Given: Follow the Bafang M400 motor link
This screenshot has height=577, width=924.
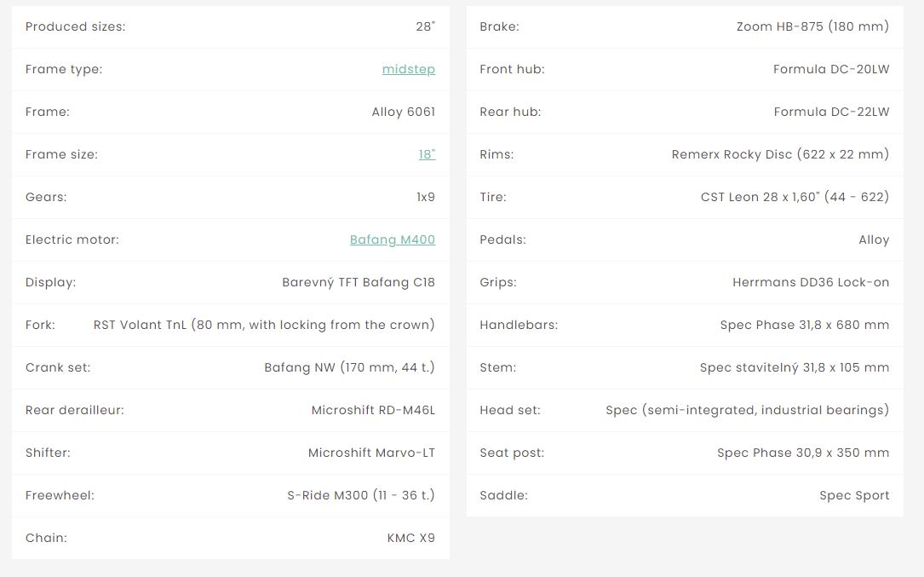Looking at the screenshot, I should tap(392, 239).
